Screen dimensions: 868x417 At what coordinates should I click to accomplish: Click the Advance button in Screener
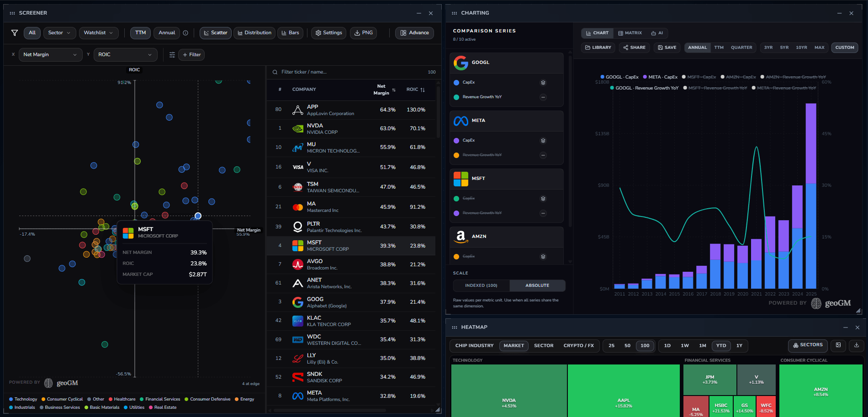pos(414,33)
